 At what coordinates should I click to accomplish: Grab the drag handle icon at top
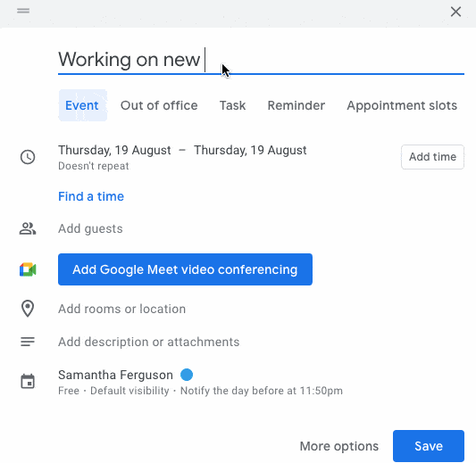(23, 11)
